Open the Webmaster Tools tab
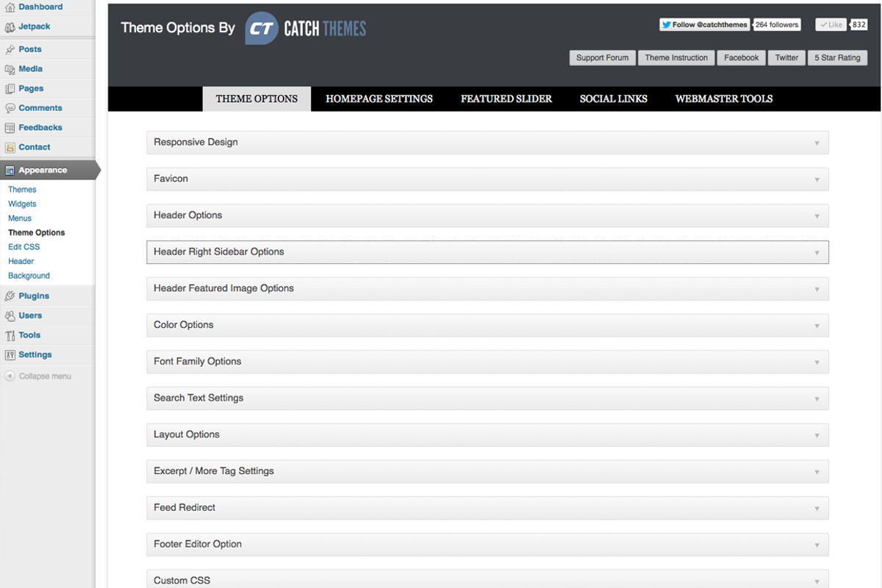The width and height of the screenshot is (882, 588). (723, 98)
